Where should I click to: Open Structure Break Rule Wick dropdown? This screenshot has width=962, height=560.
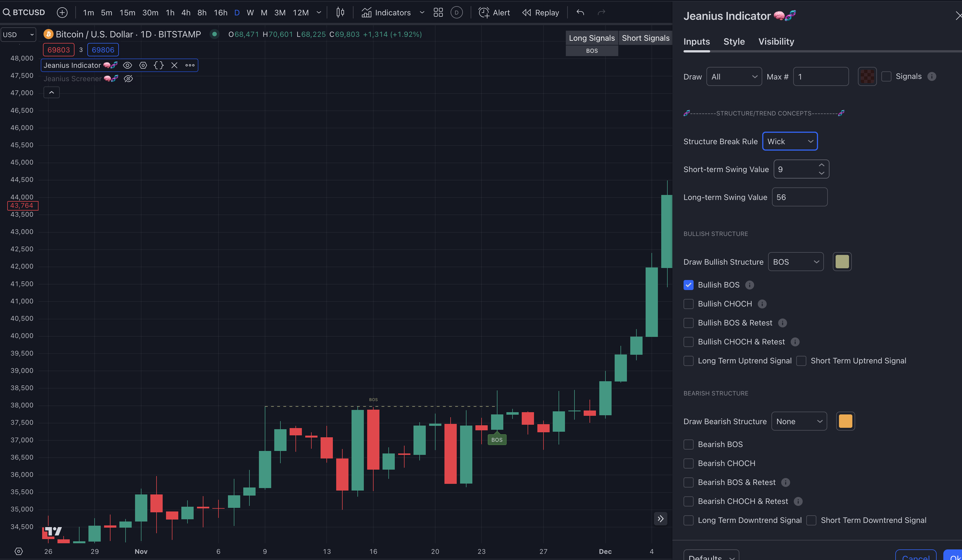pos(790,141)
